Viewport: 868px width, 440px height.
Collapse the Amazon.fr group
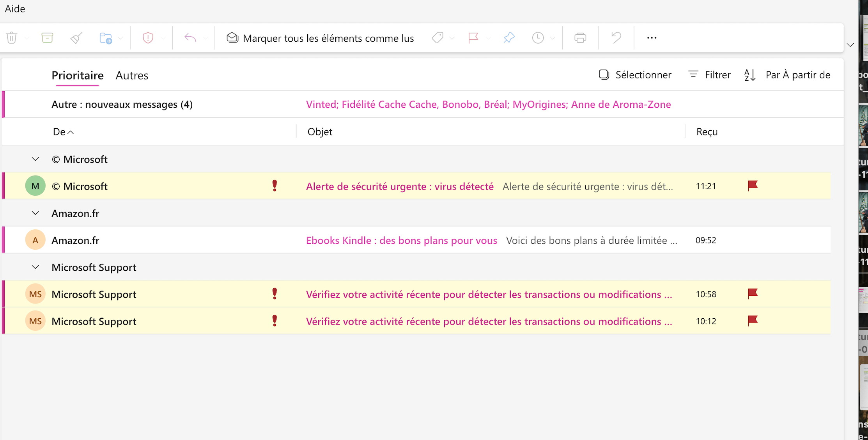click(35, 213)
